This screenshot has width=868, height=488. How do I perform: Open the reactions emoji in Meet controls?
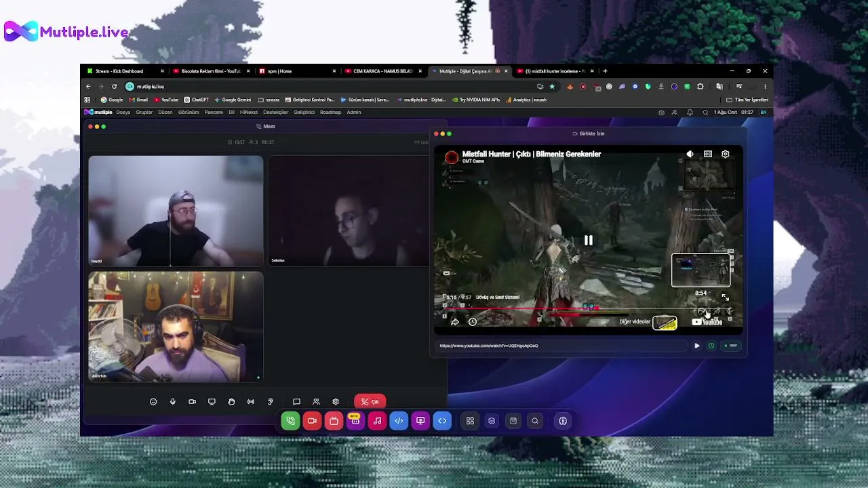(153, 402)
